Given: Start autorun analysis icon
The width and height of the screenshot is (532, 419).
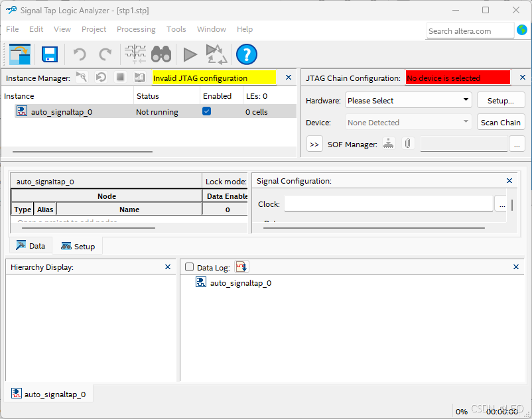Looking at the screenshot, I should pos(216,54).
